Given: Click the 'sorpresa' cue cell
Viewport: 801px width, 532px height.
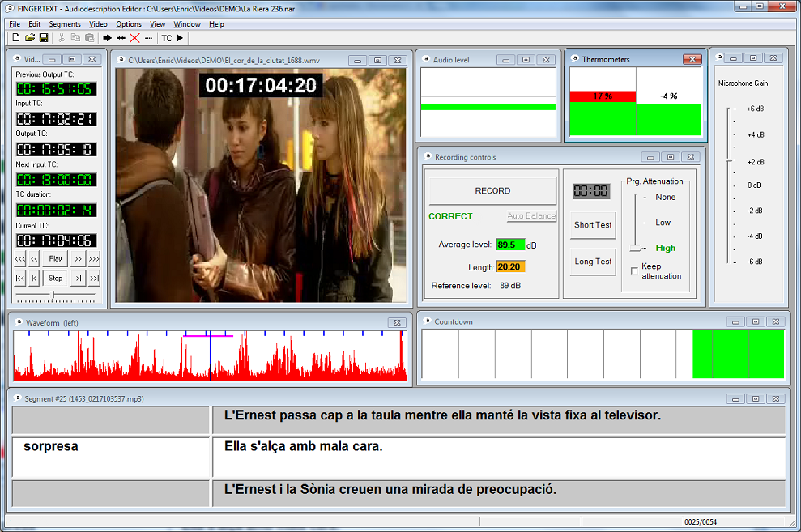Looking at the screenshot, I should pos(111,457).
